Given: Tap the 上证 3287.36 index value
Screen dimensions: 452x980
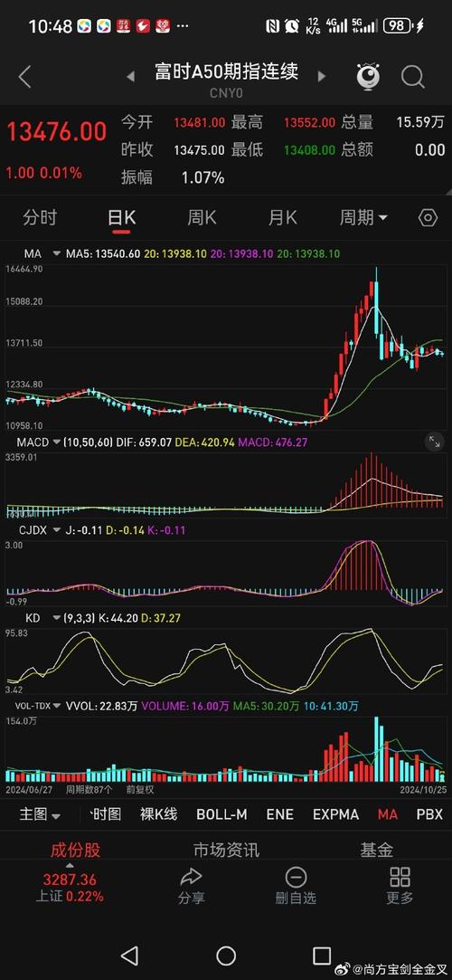Looking at the screenshot, I should pyautogui.click(x=70, y=880).
